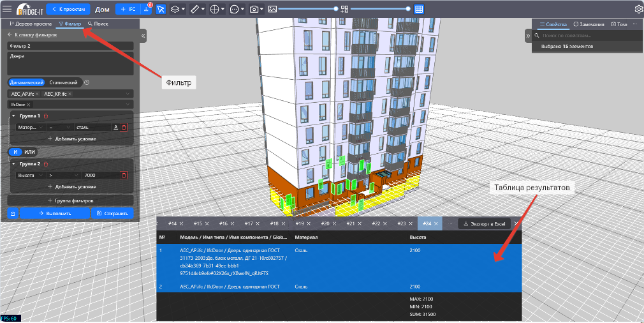Click the Bridge-IT logo
Image resolution: width=644 pixels, height=323 pixels.
pos(29,9)
